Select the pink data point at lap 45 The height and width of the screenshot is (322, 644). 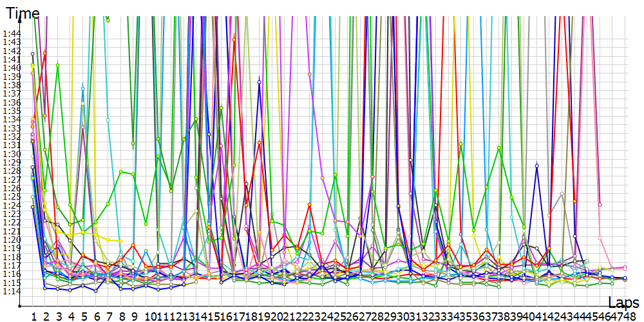[600, 238]
